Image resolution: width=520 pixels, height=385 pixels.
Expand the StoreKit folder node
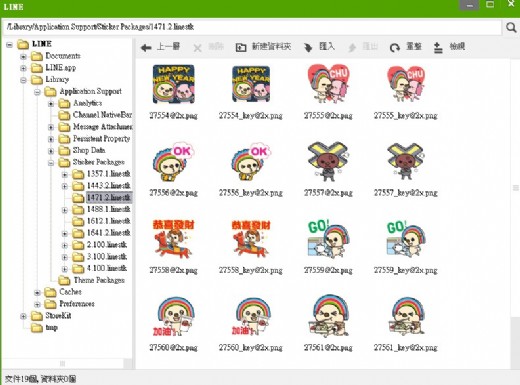click(23, 316)
